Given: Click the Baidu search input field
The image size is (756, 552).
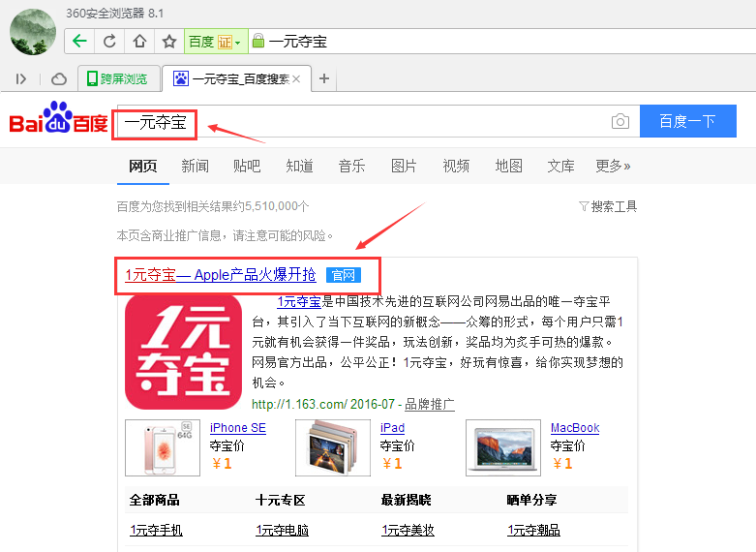Looking at the screenshot, I should click(378, 121).
